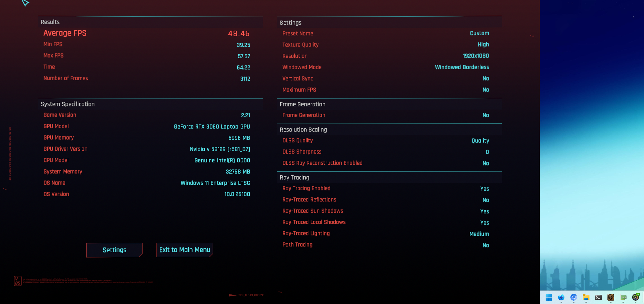Click the ornate H game taskbar icon

611,297
